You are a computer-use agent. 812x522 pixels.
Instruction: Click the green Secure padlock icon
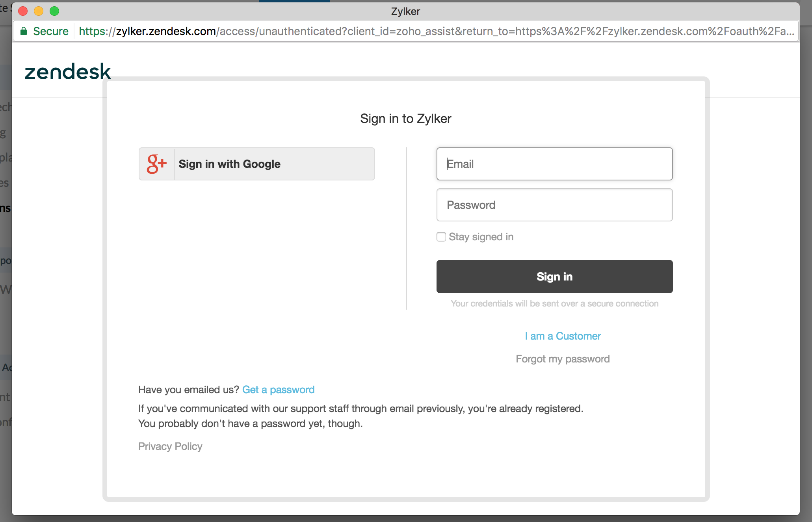[x=24, y=31]
